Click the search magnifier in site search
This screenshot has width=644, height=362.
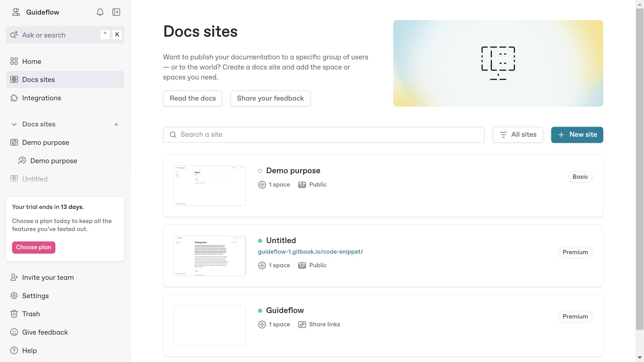coord(173,135)
